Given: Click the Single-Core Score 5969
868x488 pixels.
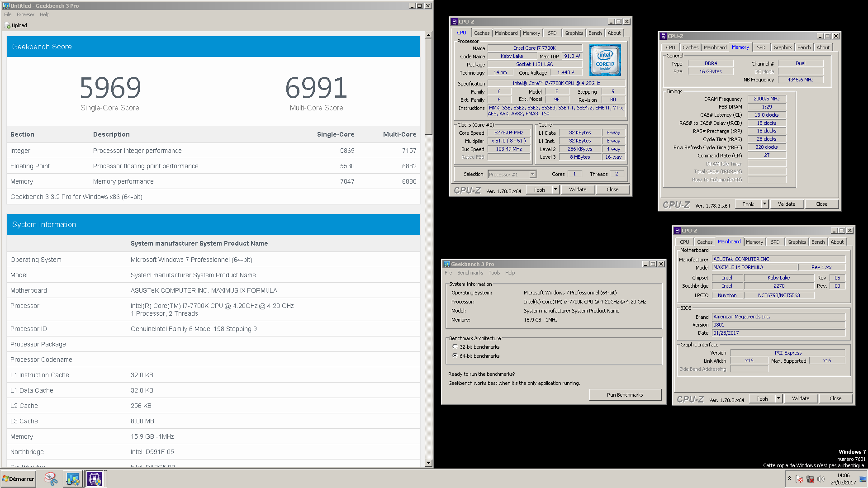Looking at the screenshot, I should coord(110,88).
